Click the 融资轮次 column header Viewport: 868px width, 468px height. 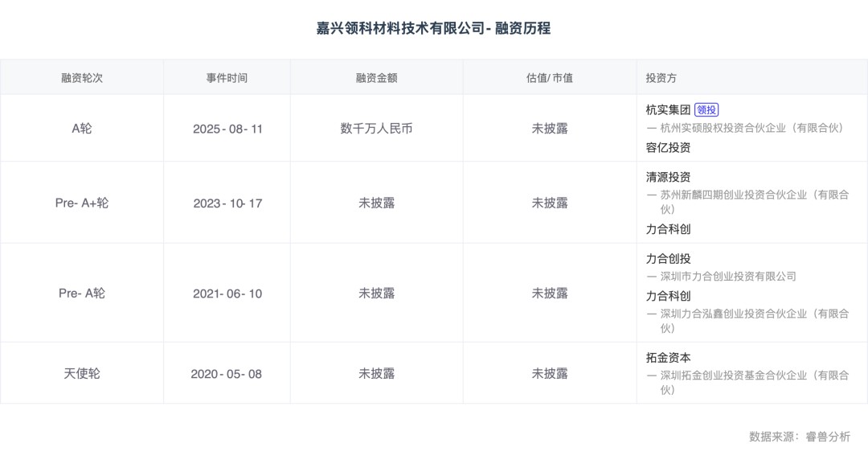point(82,78)
